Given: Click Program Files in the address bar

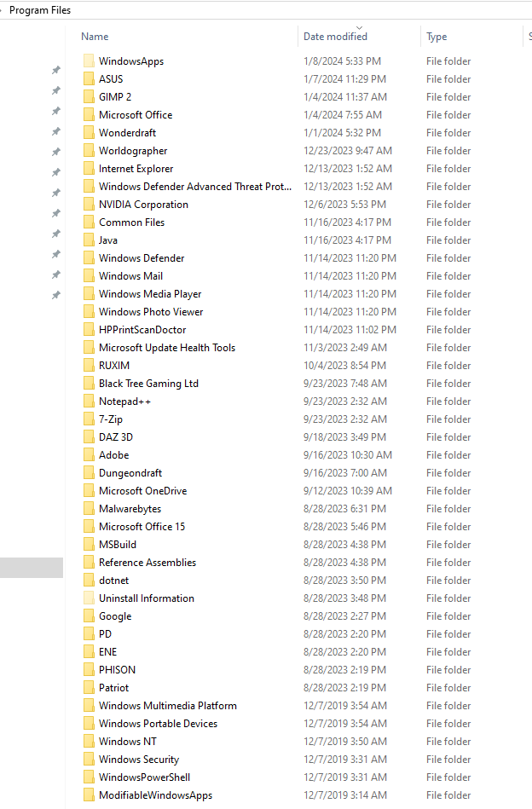Looking at the screenshot, I should tap(40, 9).
